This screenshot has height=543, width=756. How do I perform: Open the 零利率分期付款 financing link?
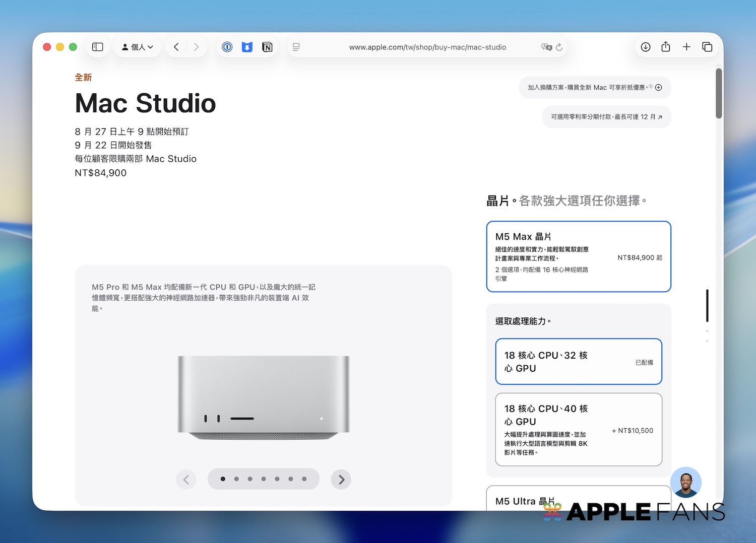pyautogui.click(x=607, y=117)
